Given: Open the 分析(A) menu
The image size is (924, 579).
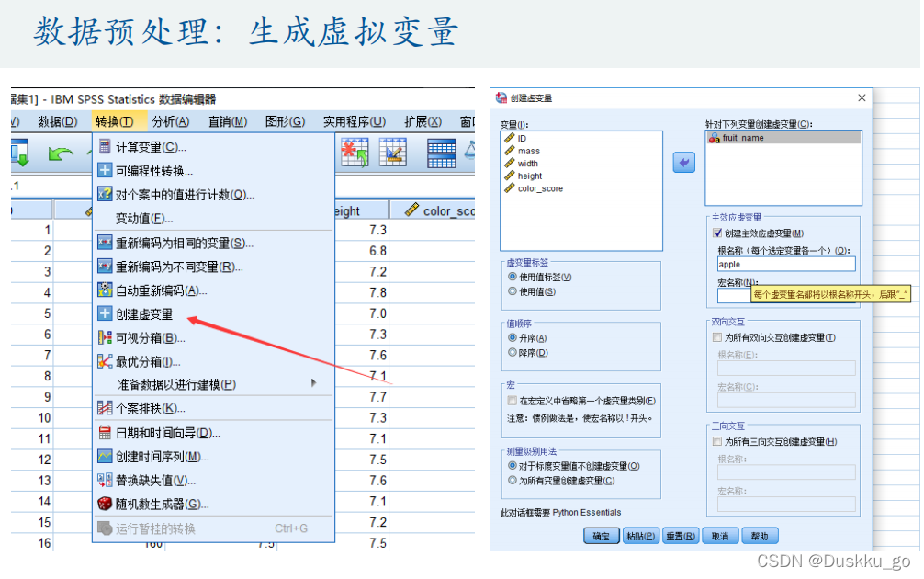Looking at the screenshot, I should click(x=171, y=121).
